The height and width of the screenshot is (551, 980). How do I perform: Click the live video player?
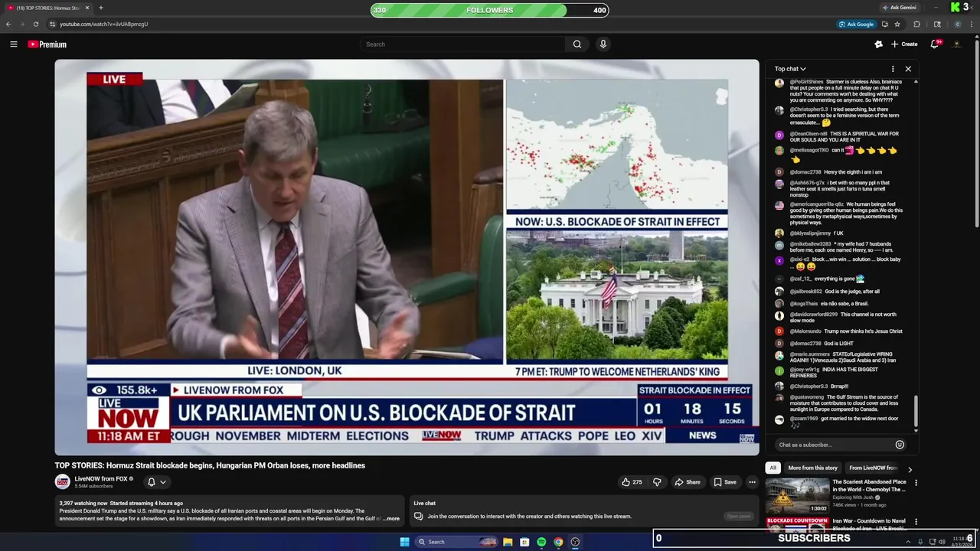(x=407, y=257)
